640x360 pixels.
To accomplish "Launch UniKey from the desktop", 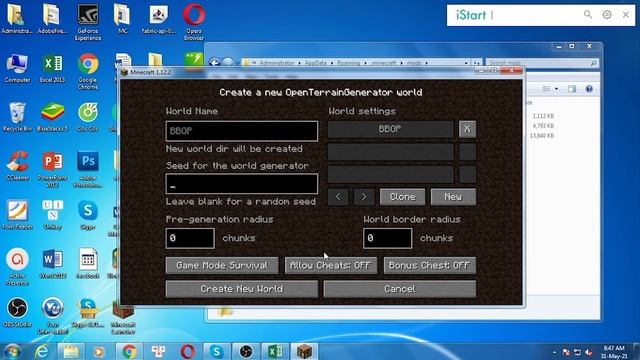I will point(52,215).
